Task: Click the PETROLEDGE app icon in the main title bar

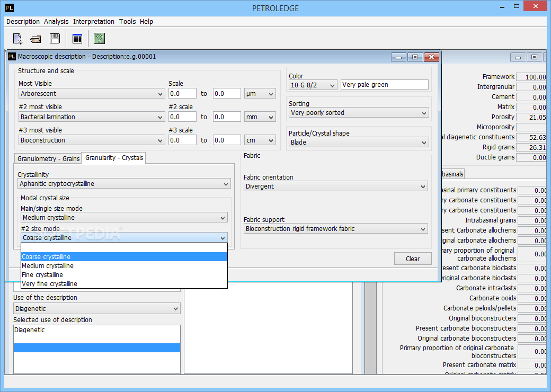Action: pyautogui.click(x=10, y=8)
